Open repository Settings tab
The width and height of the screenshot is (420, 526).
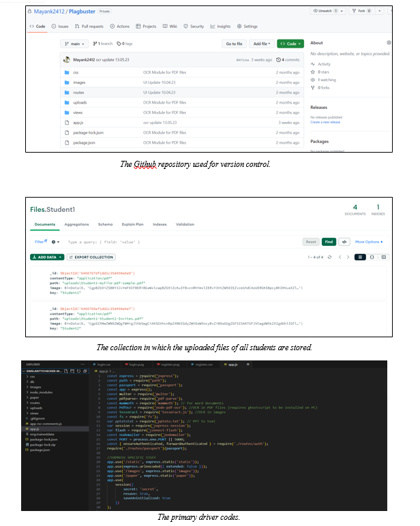click(x=247, y=26)
